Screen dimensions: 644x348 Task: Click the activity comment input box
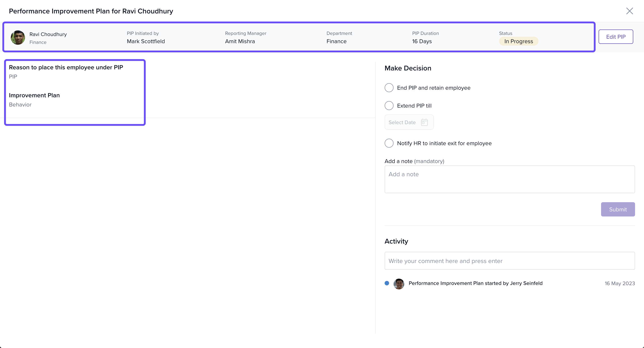point(509,261)
